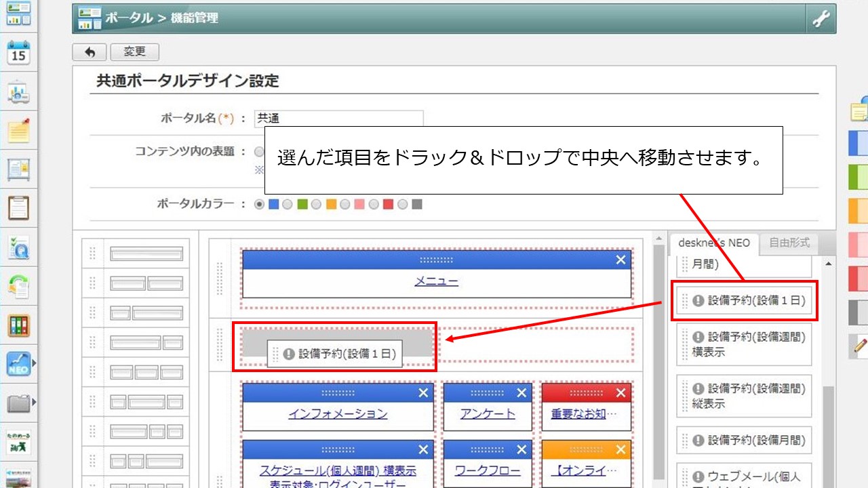Screen dimensions: 868x488
Task: Select 設備予約(設備週間) 縦表示 in the list
Action: coord(744,396)
